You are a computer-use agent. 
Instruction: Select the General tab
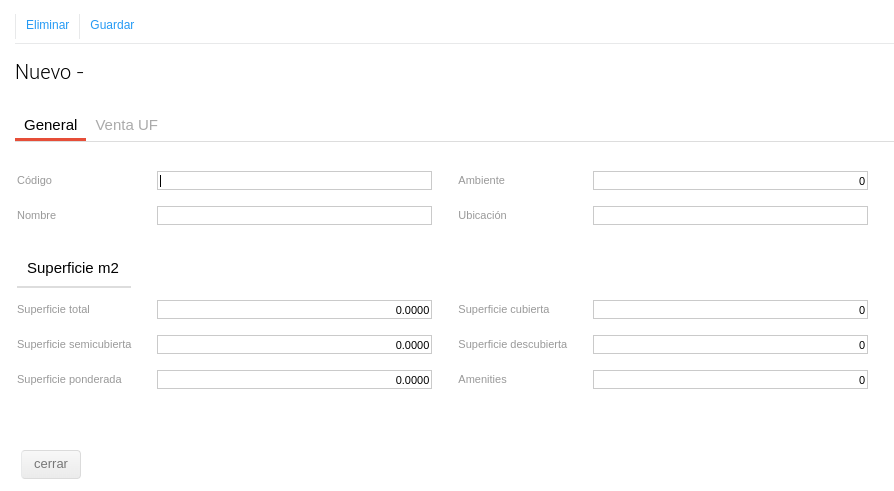tap(50, 125)
